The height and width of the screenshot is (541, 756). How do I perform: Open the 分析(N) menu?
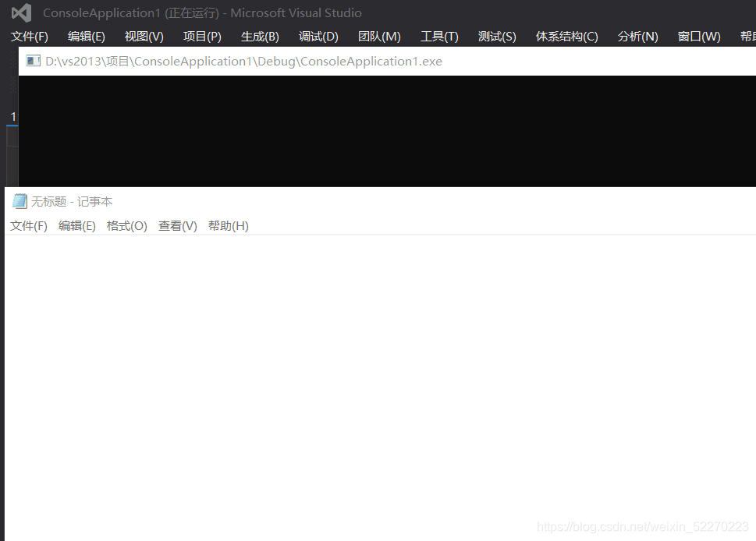click(x=638, y=37)
